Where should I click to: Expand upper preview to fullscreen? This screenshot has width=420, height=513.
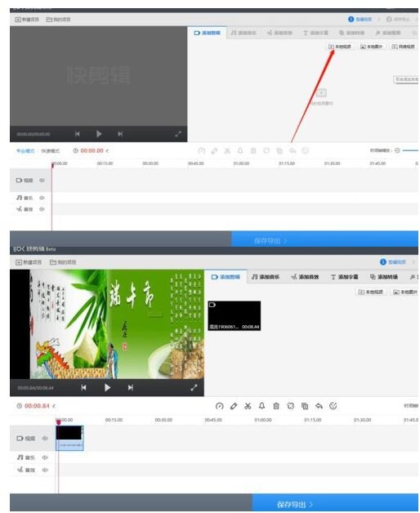point(178,134)
